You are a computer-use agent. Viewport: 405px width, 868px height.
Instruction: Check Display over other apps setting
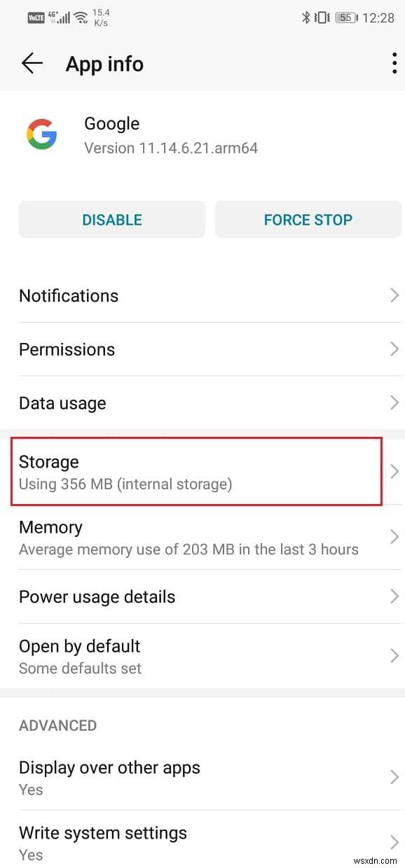point(202,777)
